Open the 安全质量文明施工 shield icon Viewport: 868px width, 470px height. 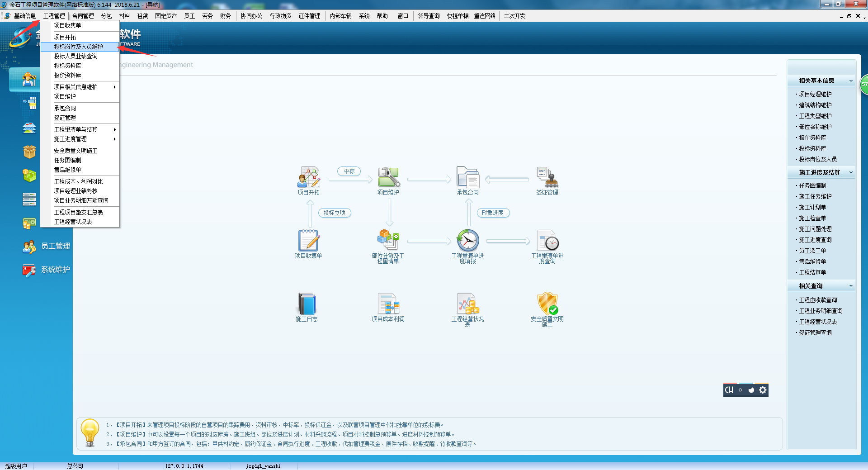coord(547,304)
